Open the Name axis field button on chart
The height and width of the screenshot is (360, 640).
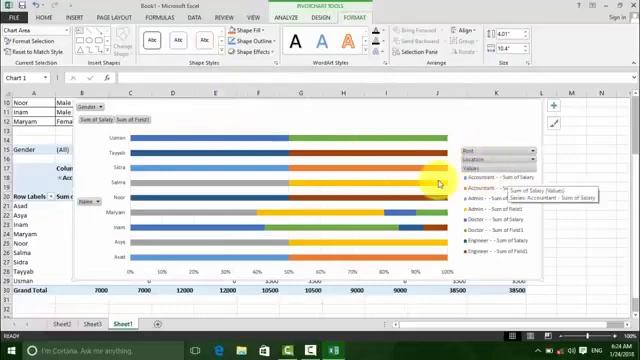[x=89, y=202]
